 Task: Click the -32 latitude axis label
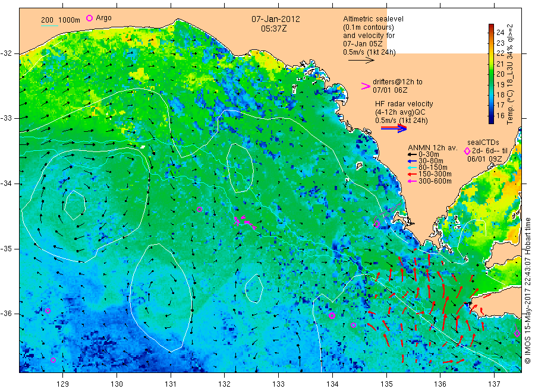point(6,53)
